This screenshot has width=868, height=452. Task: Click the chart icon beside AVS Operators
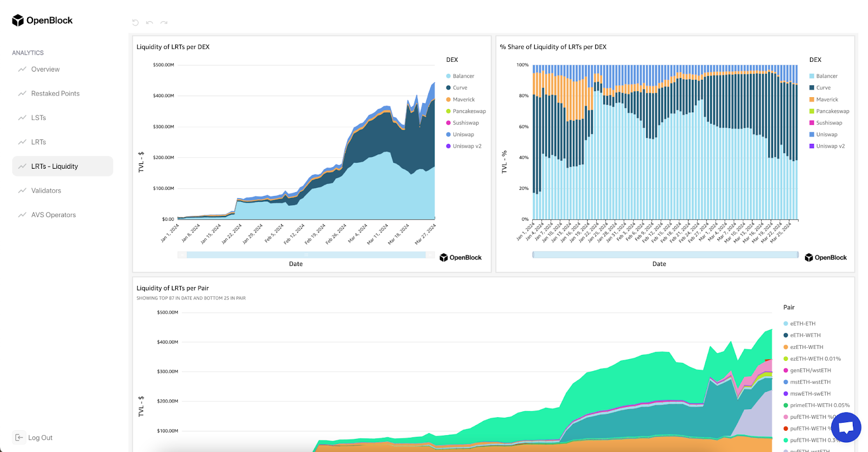(x=22, y=215)
